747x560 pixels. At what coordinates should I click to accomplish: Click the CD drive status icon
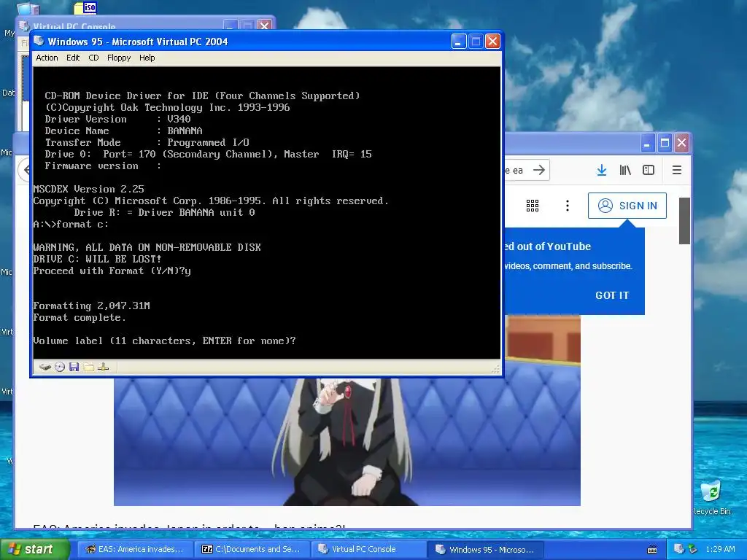60,367
